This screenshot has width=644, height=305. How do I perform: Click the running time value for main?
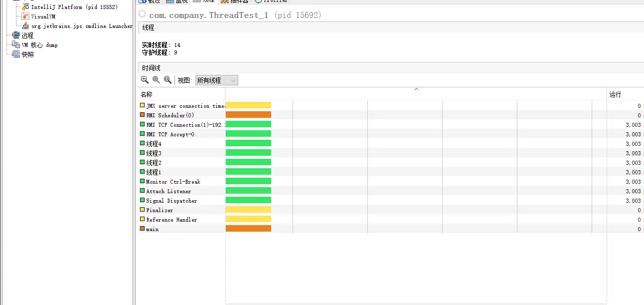coord(640,229)
